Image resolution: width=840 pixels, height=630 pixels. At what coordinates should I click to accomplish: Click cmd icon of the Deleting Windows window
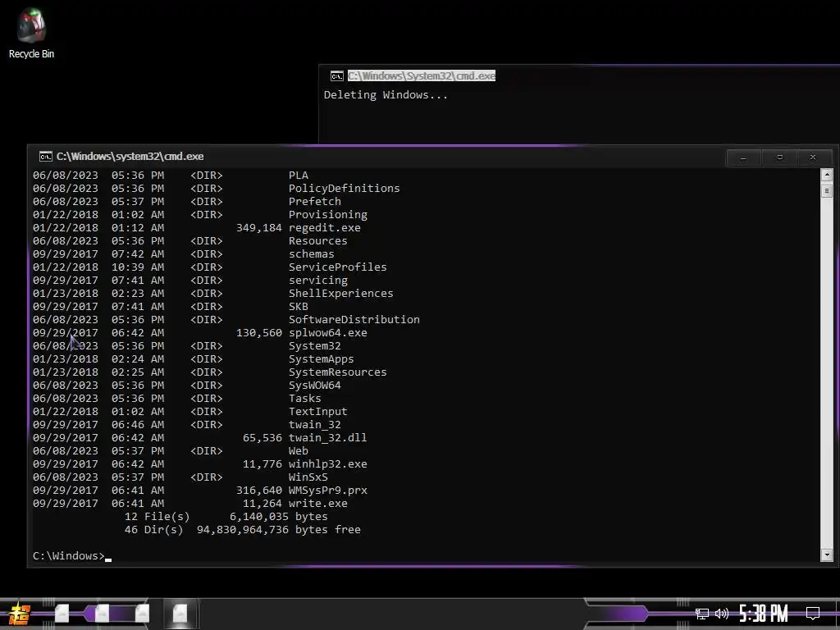pyautogui.click(x=337, y=76)
